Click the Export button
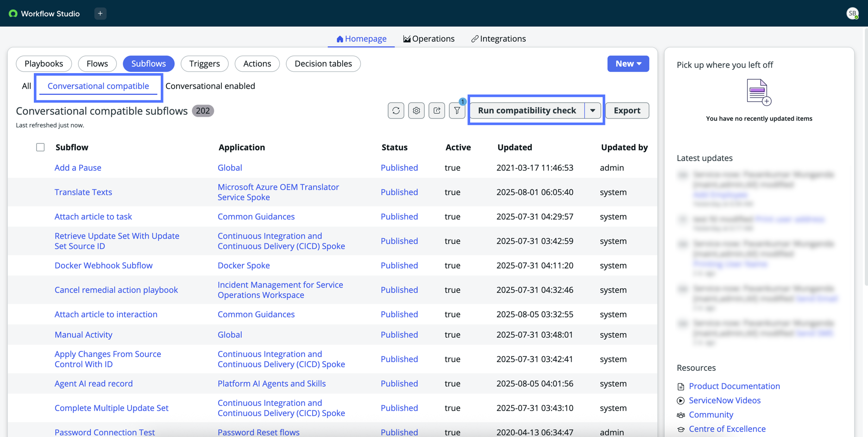Image resolution: width=868 pixels, height=437 pixels. [627, 111]
